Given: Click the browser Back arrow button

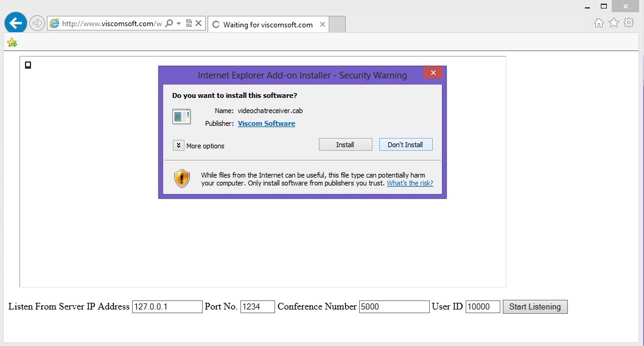Looking at the screenshot, I should coord(16,23).
